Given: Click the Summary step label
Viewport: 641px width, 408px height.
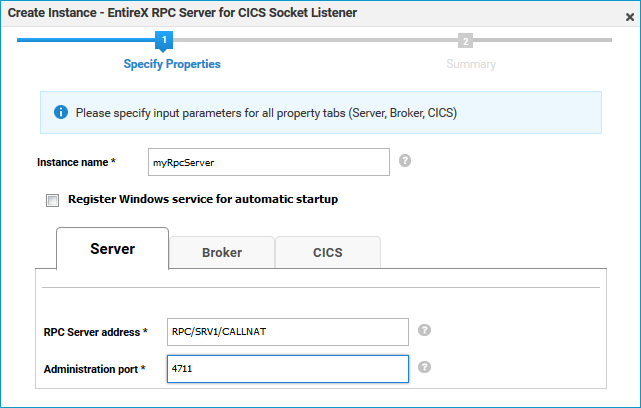Looking at the screenshot, I should (x=471, y=64).
